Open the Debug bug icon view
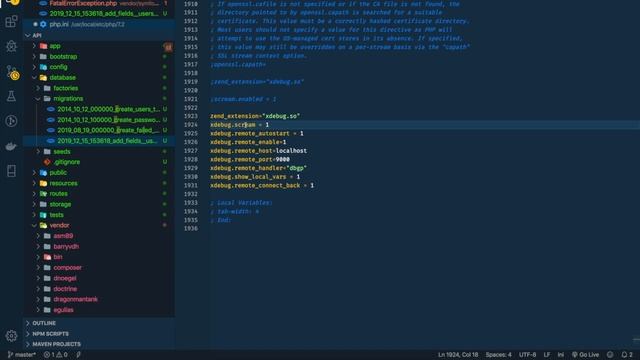 click(11, 46)
